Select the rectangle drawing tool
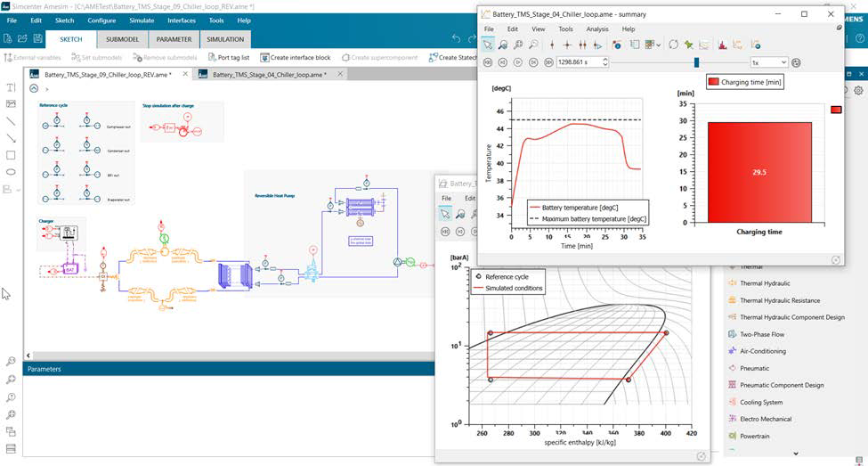This screenshot has width=868, height=466. (x=11, y=154)
